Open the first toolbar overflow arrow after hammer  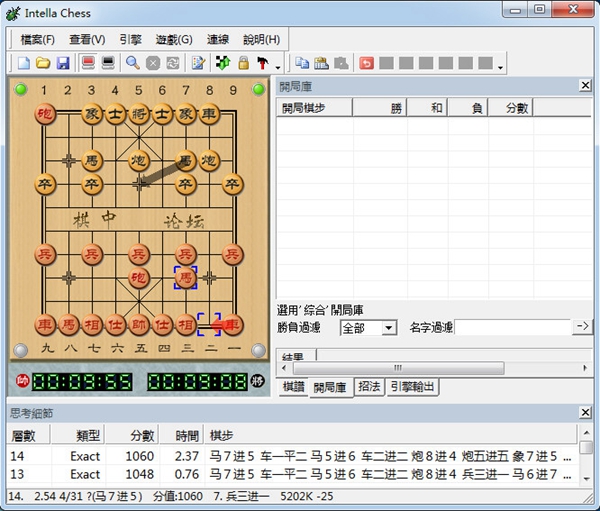coord(278,68)
